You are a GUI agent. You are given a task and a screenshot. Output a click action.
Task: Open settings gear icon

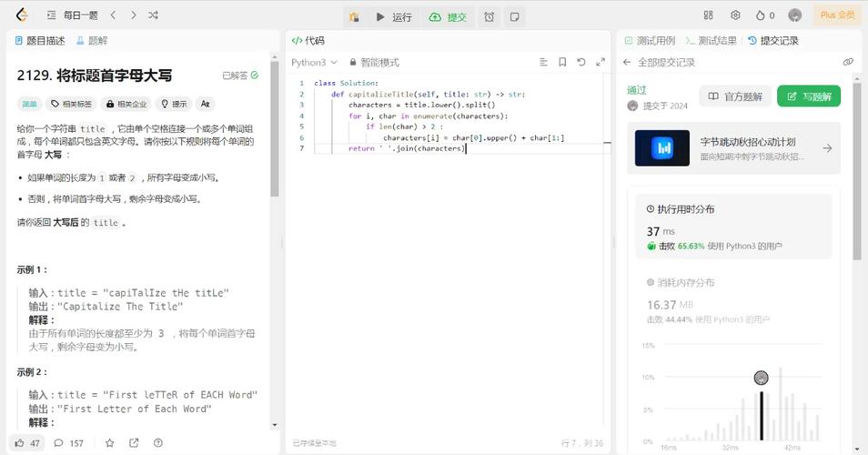pos(735,15)
